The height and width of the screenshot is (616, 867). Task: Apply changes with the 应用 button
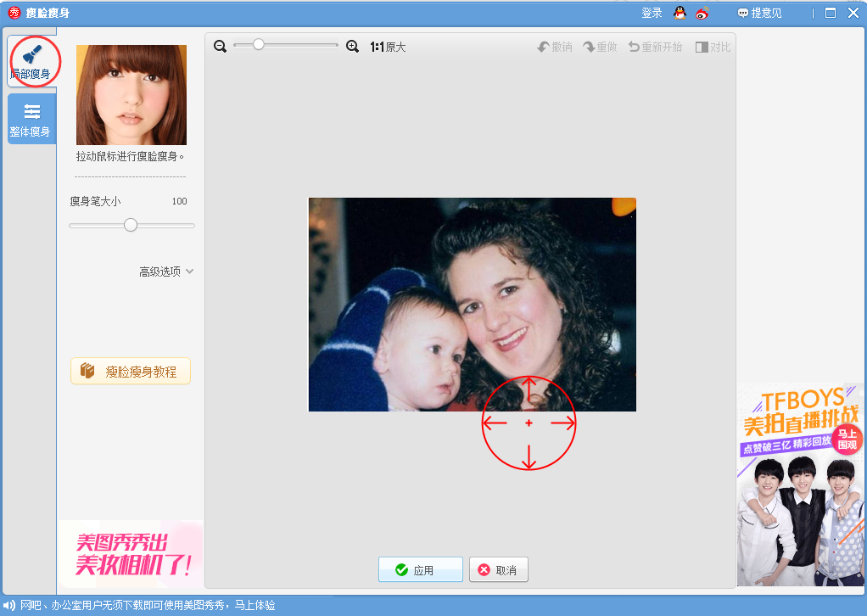click(420, 569)
